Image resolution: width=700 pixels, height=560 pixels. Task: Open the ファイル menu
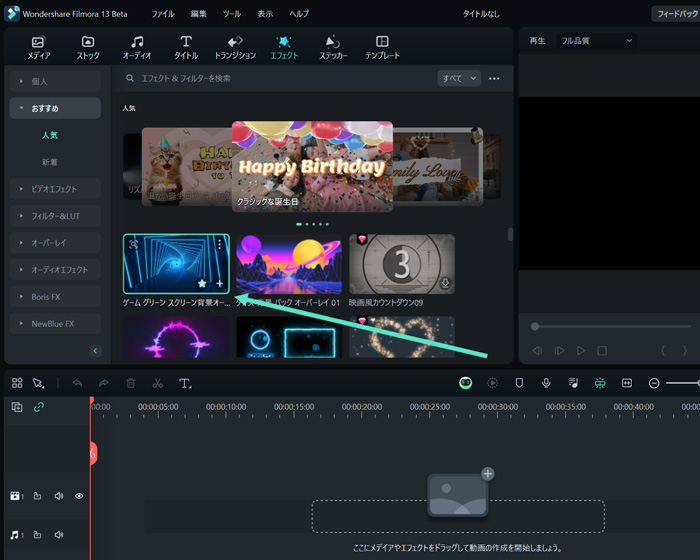tap(162, 14)
